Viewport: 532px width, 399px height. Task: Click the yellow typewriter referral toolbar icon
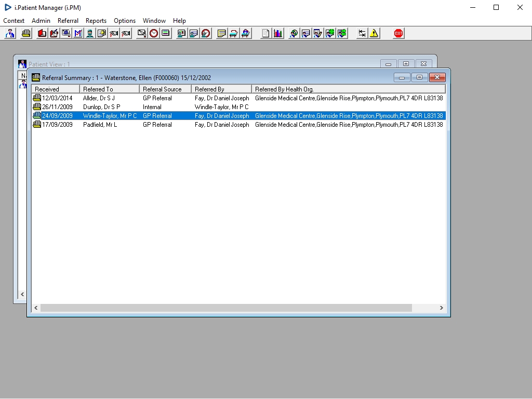26,33
